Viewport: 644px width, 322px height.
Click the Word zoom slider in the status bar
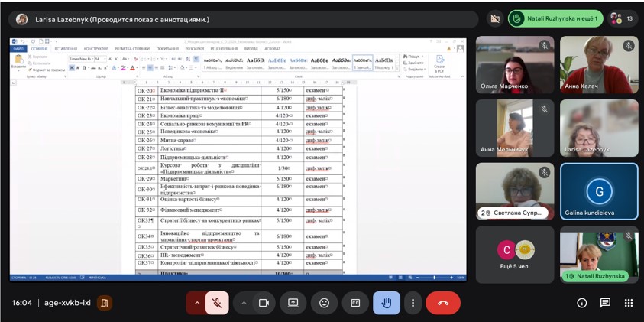coord(434,278)
